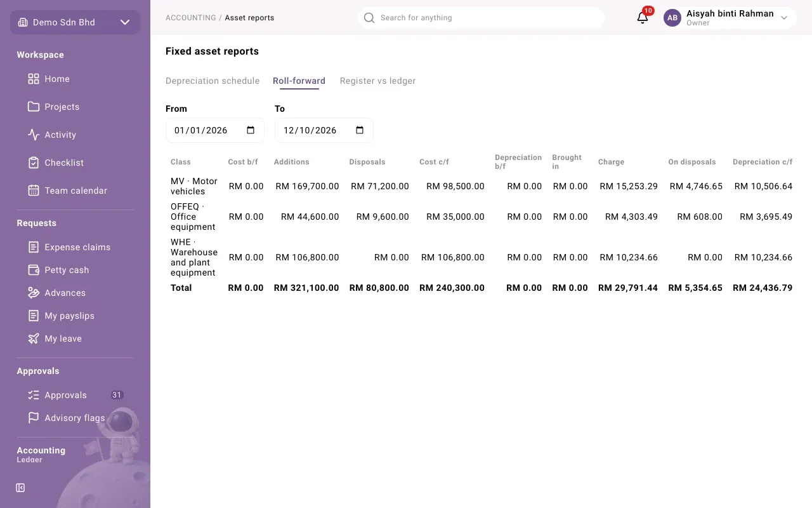The width and height of the screenshot is (812, 508).
Task: Open Team calendar icon
Action: point(34,190)
